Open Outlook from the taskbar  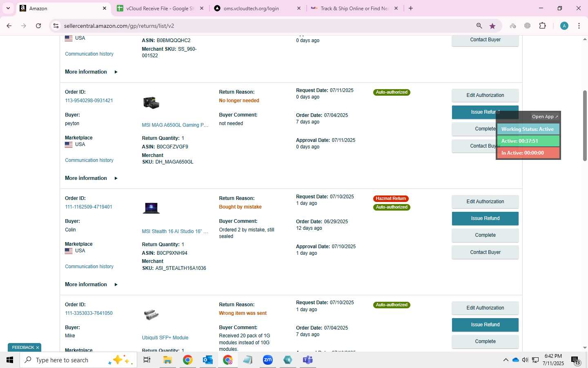pos(208,360)
